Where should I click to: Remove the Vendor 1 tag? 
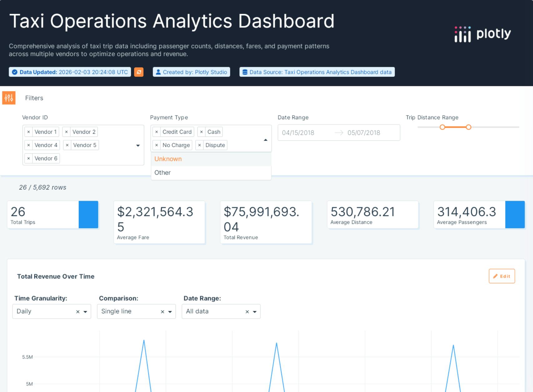pos(28,132)
